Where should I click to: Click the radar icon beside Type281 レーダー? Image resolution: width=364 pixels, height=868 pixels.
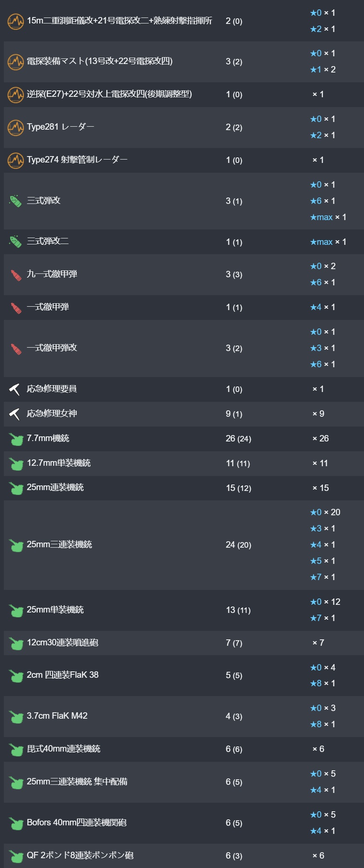pyautogui.click(x=16, y=127)
